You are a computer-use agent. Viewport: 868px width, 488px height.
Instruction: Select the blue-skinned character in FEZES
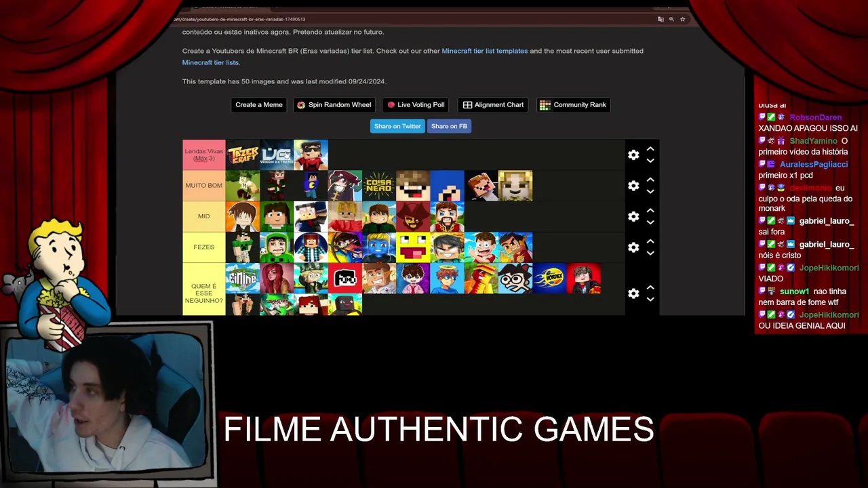click(379, 247)
